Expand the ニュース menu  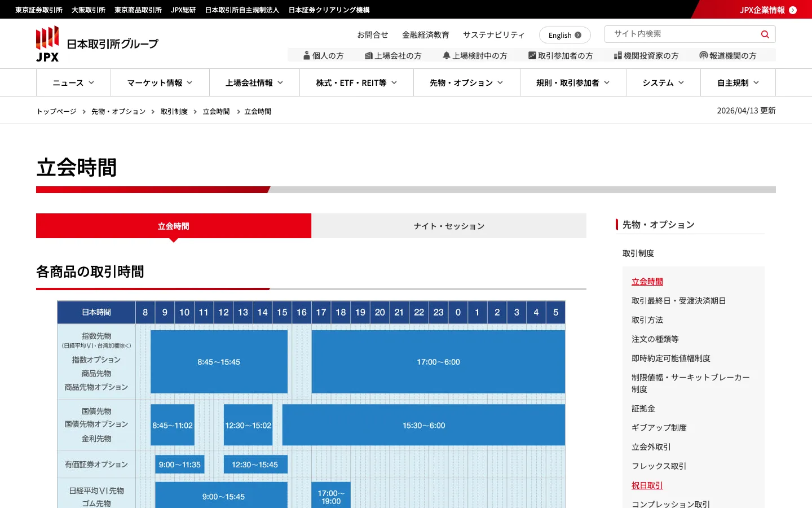point(73,83)
